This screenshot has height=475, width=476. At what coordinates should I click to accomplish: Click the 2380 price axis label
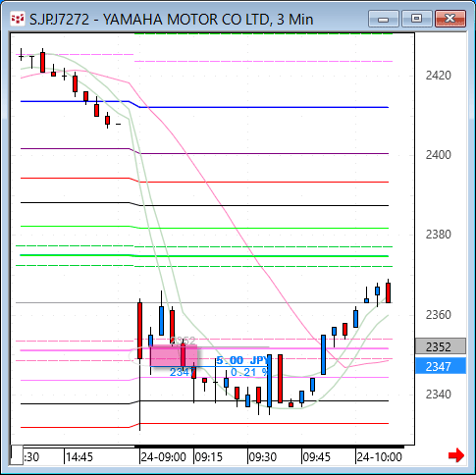[439, 235]
